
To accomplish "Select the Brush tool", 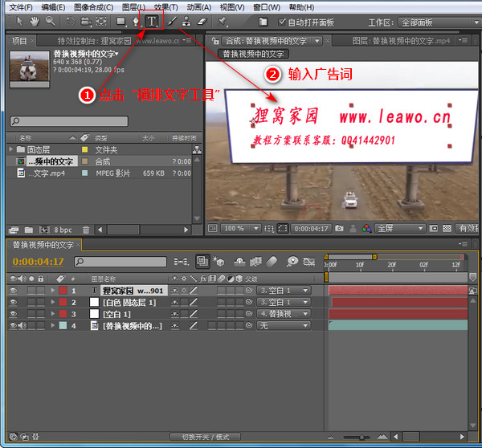I will [172, 22].
